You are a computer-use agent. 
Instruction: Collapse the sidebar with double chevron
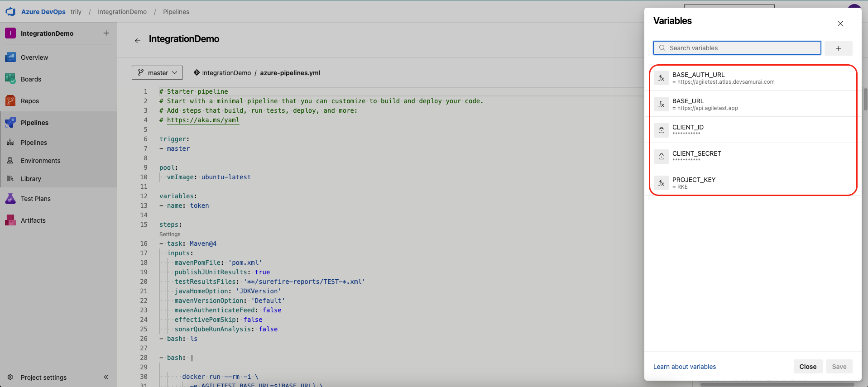106,377
